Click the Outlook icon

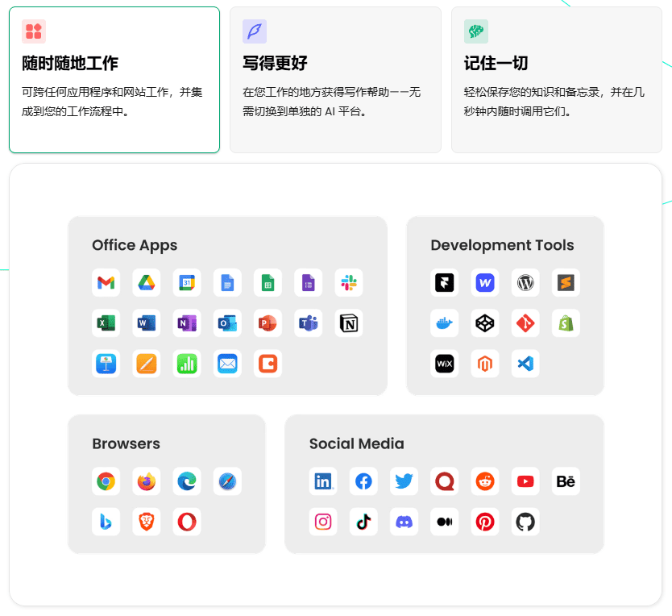(227, 323)
